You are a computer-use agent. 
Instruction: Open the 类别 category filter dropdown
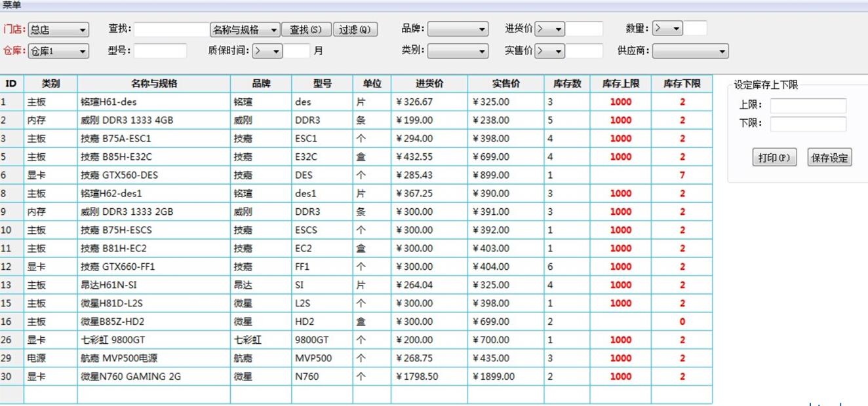tap(458, 51)
